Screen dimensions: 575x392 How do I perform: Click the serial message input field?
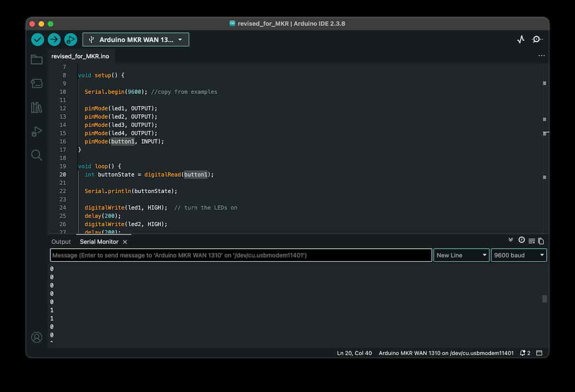(x=241, y=255)
